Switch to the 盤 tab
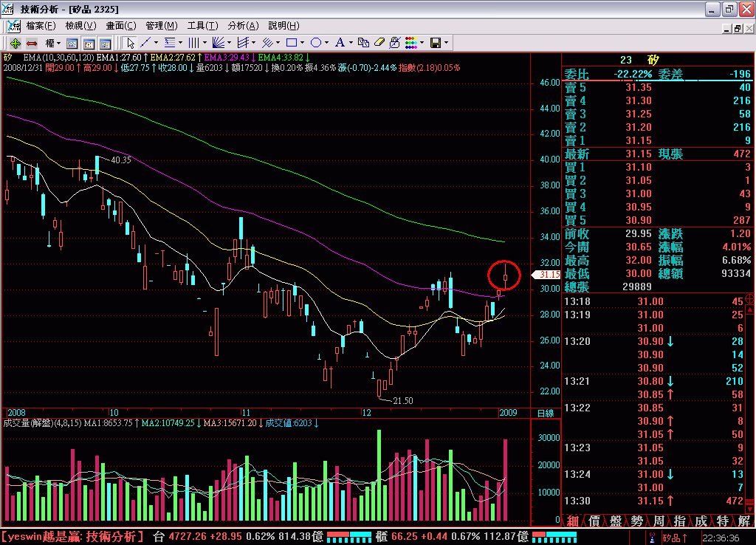The height and width of the screenshot is (545, 756). click(616, 521)
